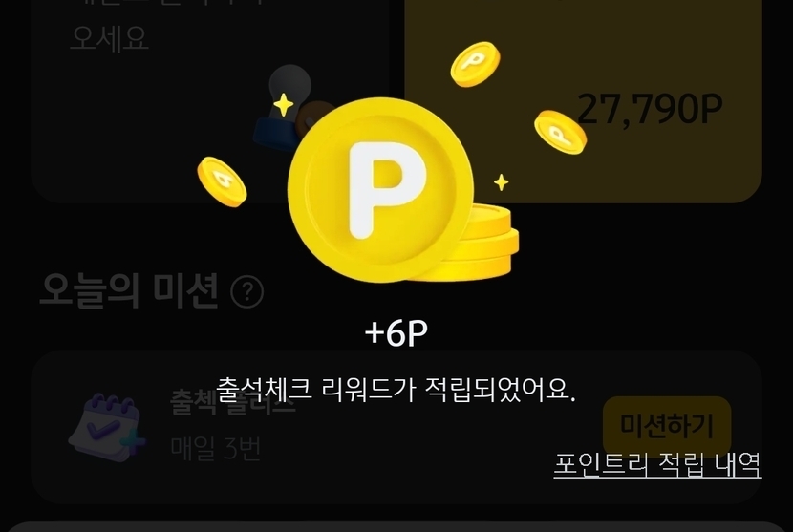Tap the help question mark icon
The image size is (793, 532).
tap(246, 292)
